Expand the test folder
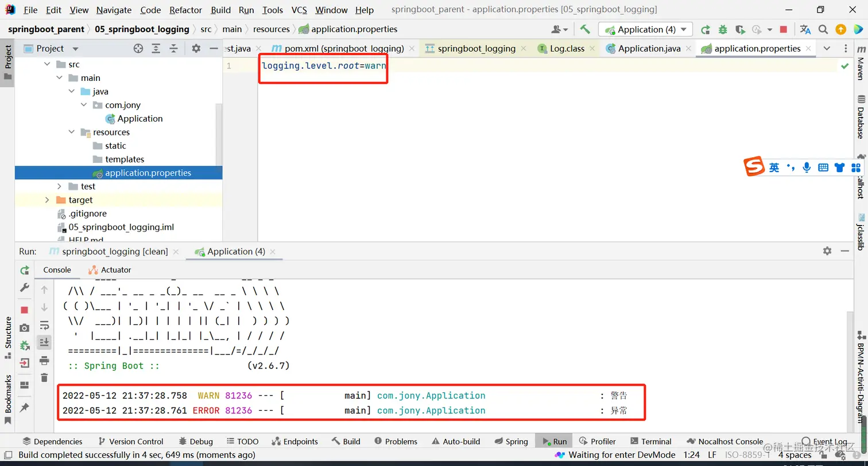This screenshot has width=868, height=466. (x=59, y=187)
